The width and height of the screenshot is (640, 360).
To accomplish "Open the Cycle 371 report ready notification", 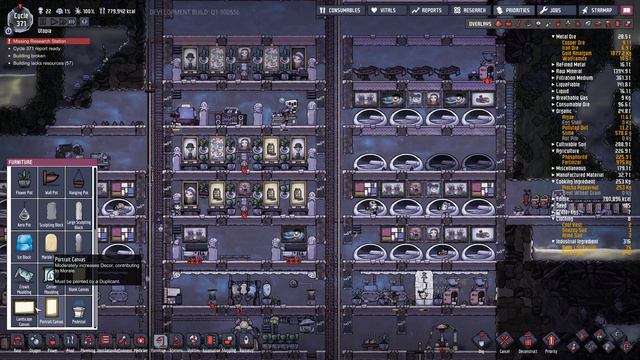I will 36,49.
